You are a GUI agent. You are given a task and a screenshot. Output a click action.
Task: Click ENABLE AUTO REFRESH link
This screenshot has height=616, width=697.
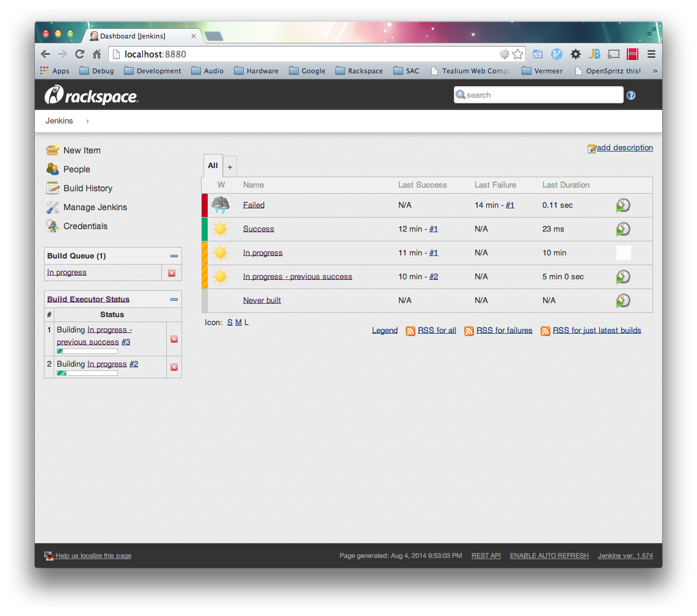click(x=549, y=555)
